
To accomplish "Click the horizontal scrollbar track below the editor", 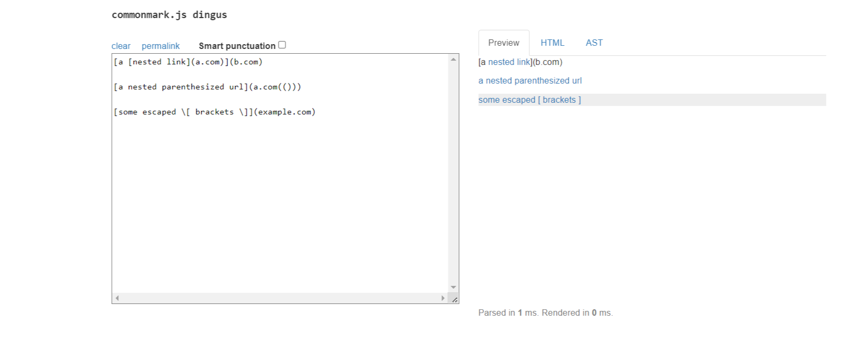I will (280, 298).
